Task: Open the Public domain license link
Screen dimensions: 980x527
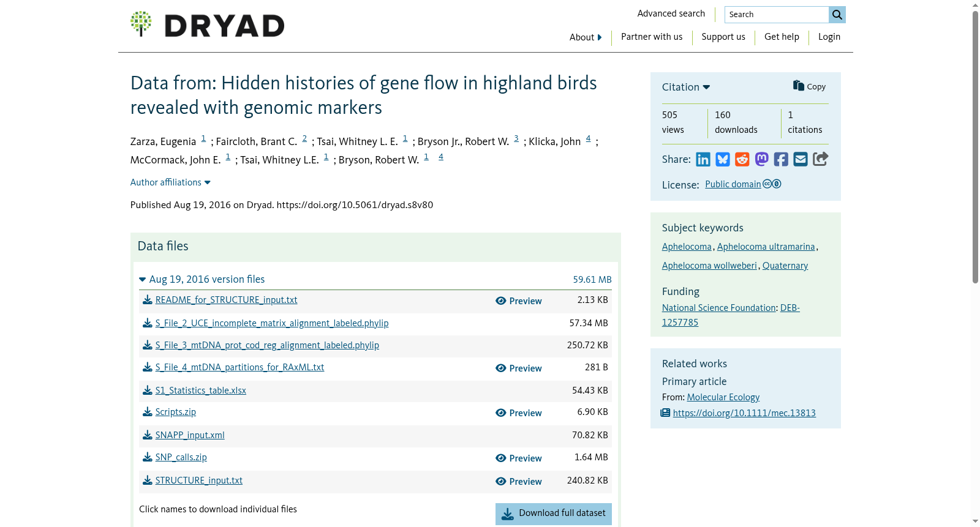Action: (x=733, y=184)
